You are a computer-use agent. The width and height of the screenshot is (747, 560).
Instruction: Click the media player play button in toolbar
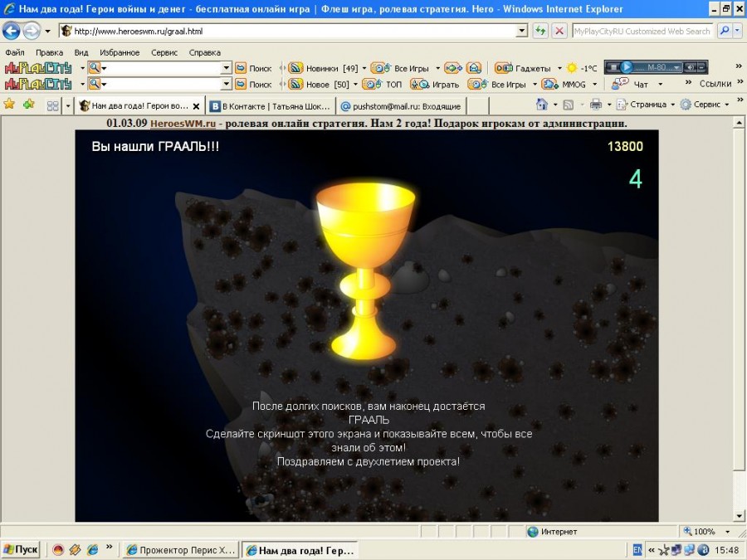click(x=626, y=68)
